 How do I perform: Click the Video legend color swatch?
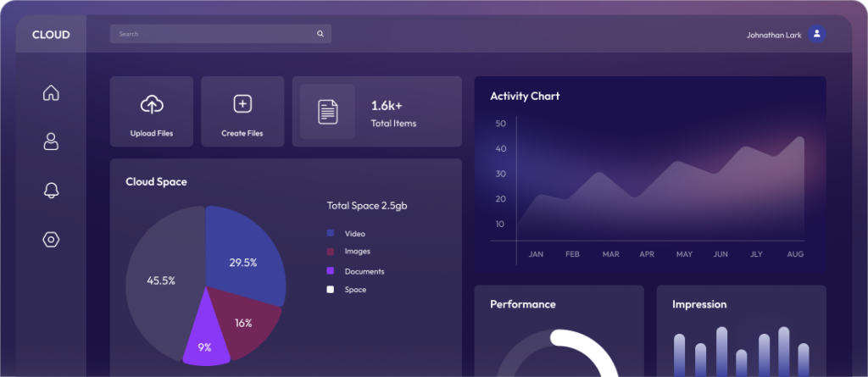(x=331, y=233)
